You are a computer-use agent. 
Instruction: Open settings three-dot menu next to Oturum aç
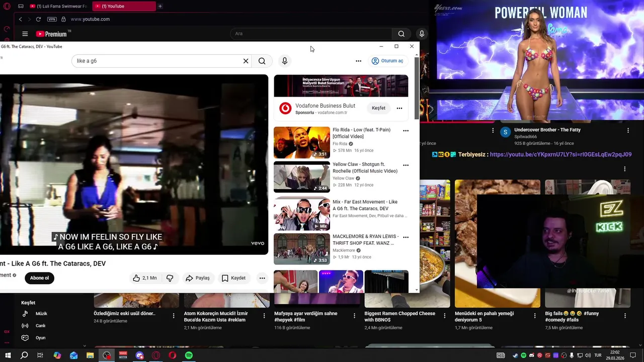click(358, 61)
